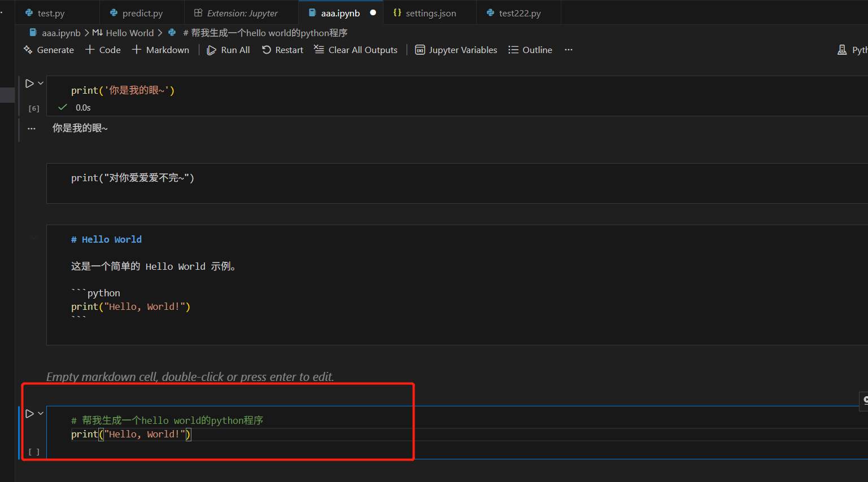
Task: Open the output actions ellipsis menu
Action: [x=32, y=129]
